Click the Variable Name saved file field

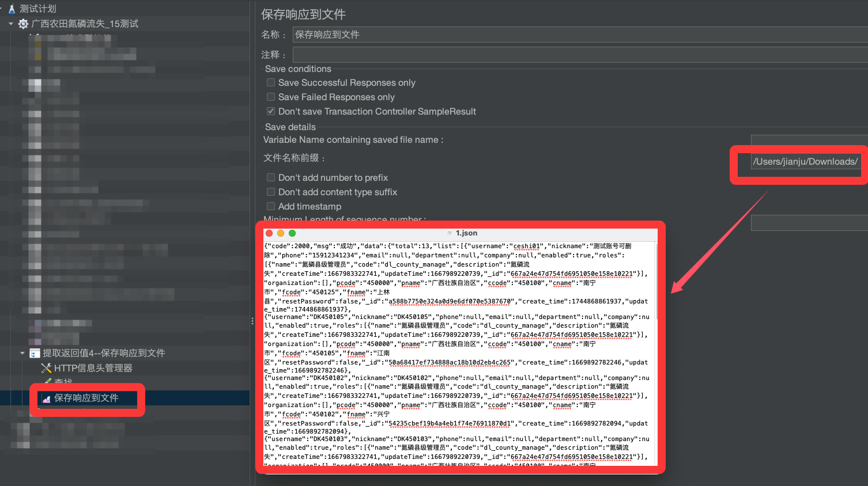[809, 140]
